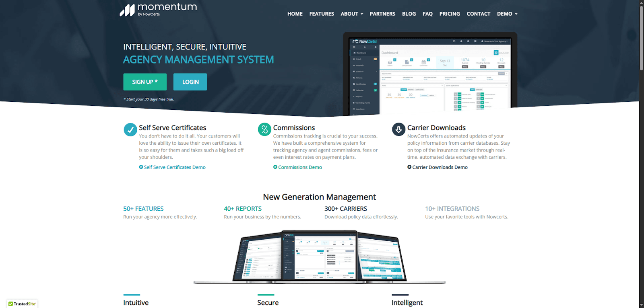This screenshot has height=308, width=644.
Task: Click play icon beside Self Serve Certificates Demo
Action: pos(141,167)
